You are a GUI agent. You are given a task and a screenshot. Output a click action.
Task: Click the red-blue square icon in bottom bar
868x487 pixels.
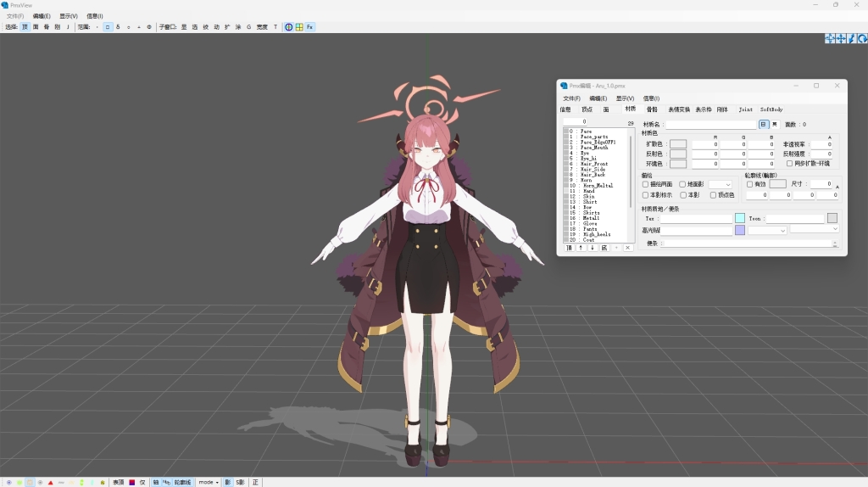click(x=131, y=483)
